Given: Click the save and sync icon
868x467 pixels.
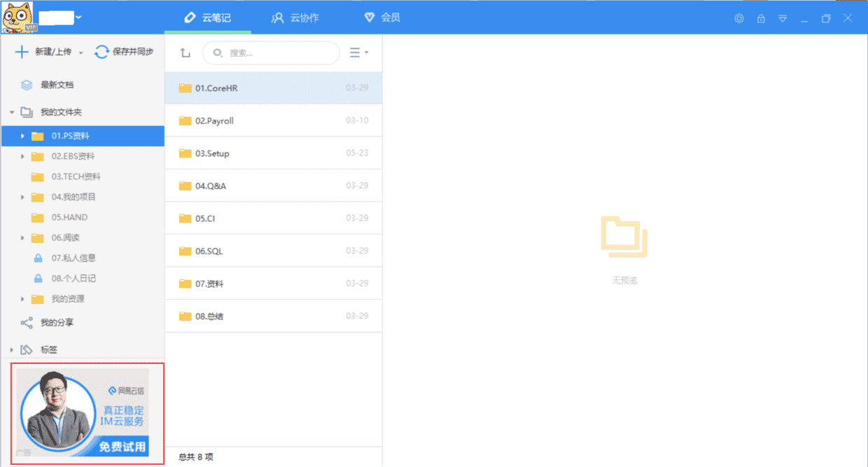Looking at the screenshot, I should pyautogui.click(x=102, y=52).
